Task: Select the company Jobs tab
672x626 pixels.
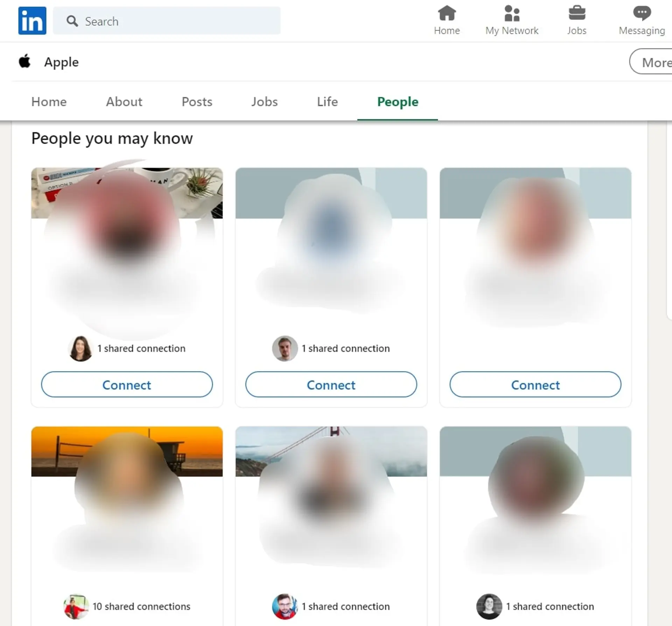Action: (264, 102)
